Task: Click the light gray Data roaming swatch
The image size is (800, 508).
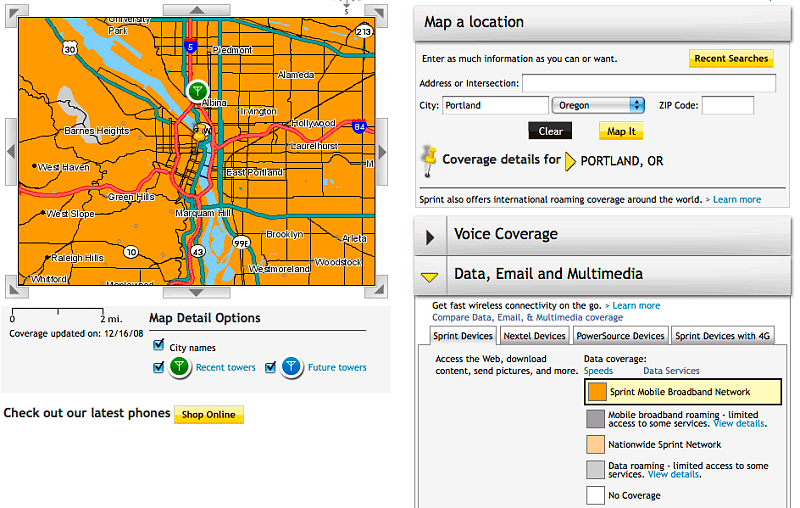Action: coord(595,470)
